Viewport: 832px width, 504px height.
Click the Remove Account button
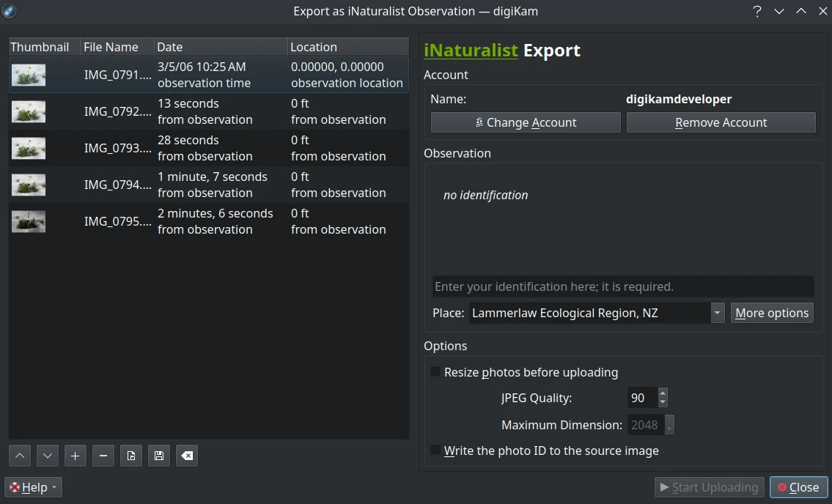[721, 122]
